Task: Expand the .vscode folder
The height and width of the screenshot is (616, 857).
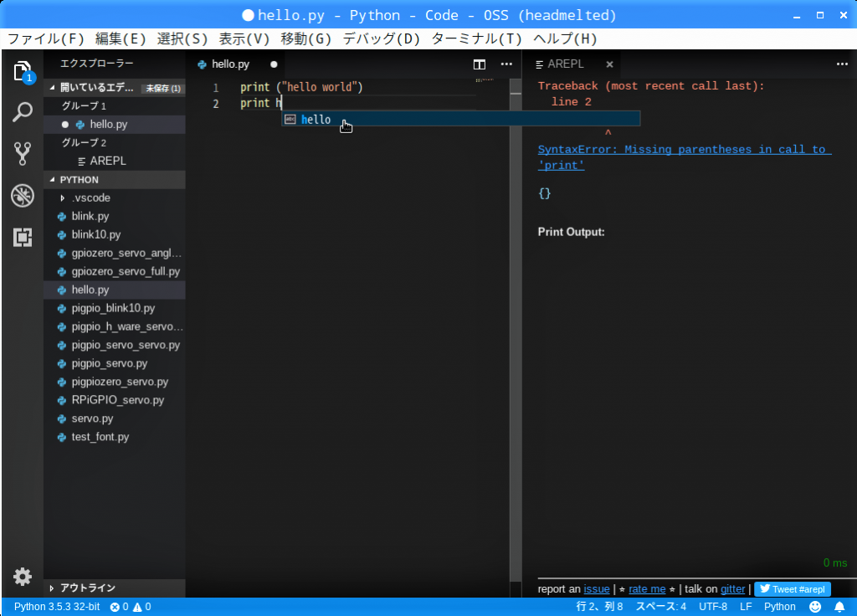Action: coord(62,198)
